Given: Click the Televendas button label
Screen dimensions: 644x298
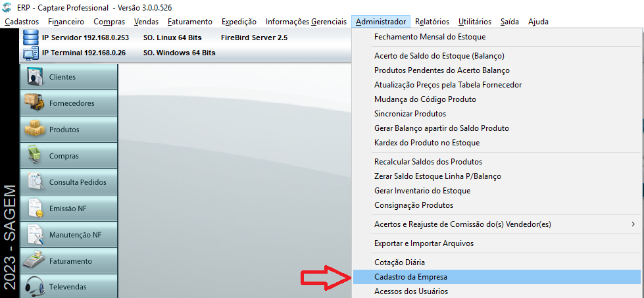Looking at the screenshot, I should point(68,287).
